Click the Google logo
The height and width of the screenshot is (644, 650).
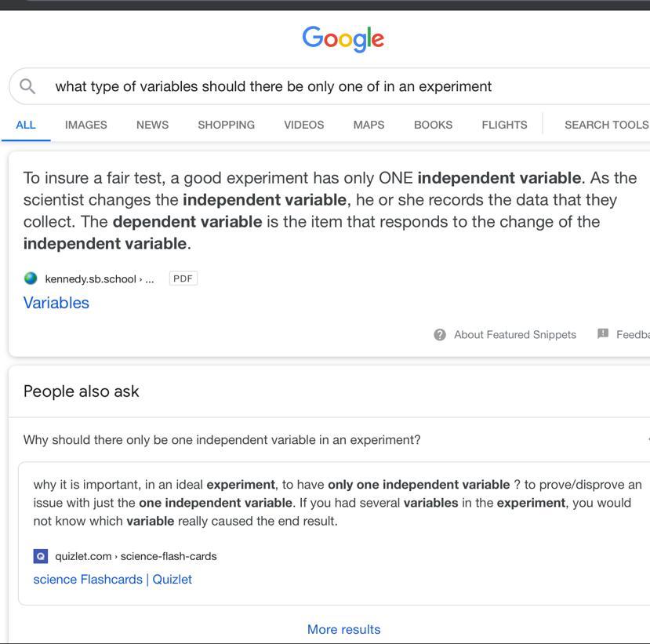pos(343,38)
